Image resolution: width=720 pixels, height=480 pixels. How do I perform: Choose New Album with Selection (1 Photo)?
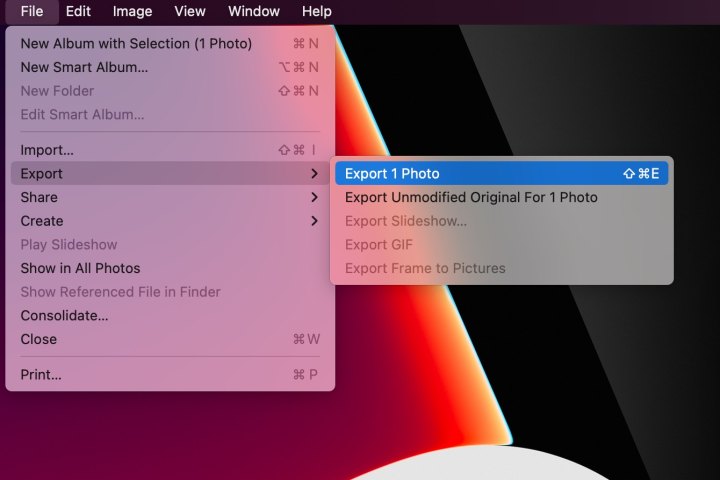pos(136,44)
